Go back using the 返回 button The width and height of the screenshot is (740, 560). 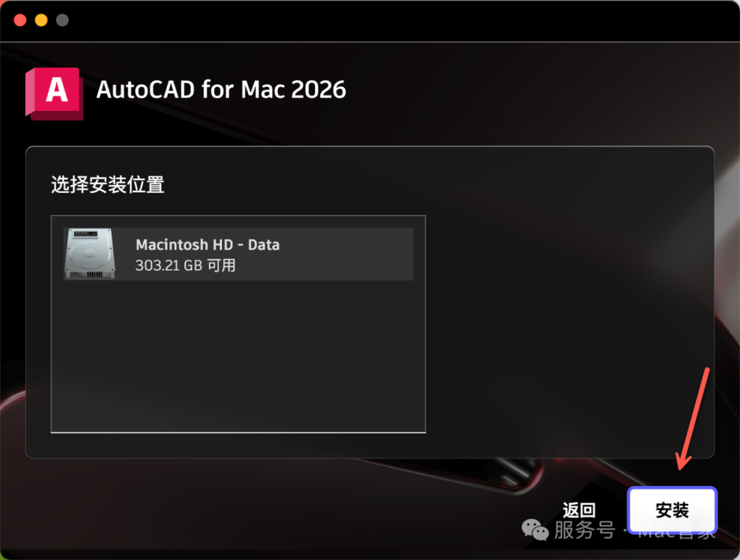(579, 510)
